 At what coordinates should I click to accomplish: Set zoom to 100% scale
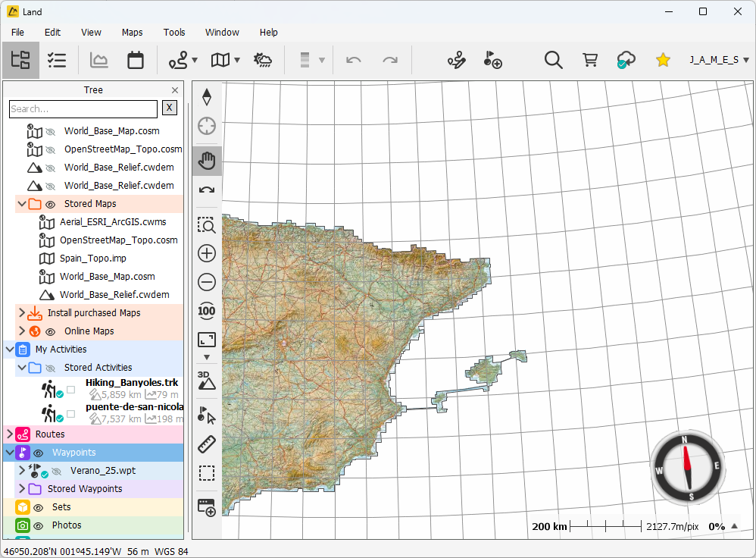pos(207,311)
